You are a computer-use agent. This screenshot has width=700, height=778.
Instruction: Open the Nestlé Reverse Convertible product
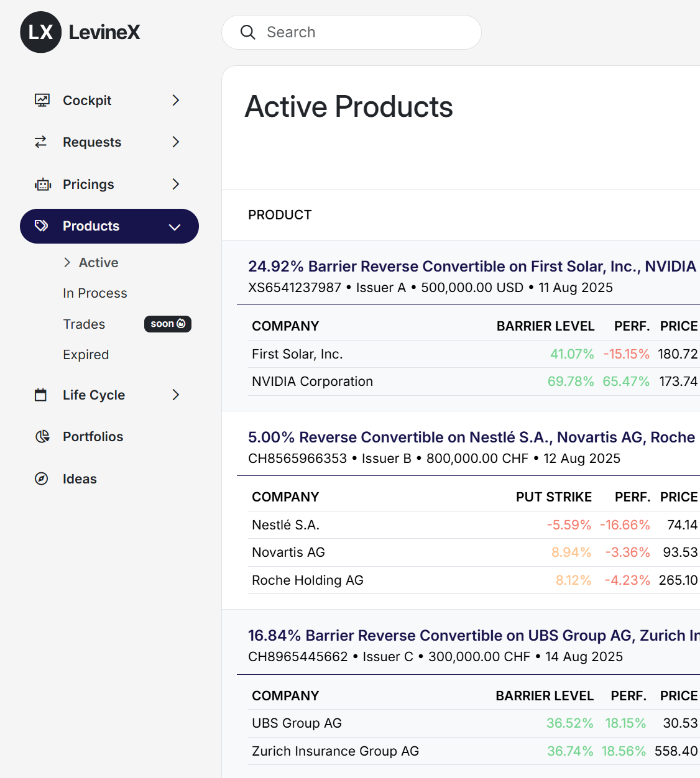(471, 437)
